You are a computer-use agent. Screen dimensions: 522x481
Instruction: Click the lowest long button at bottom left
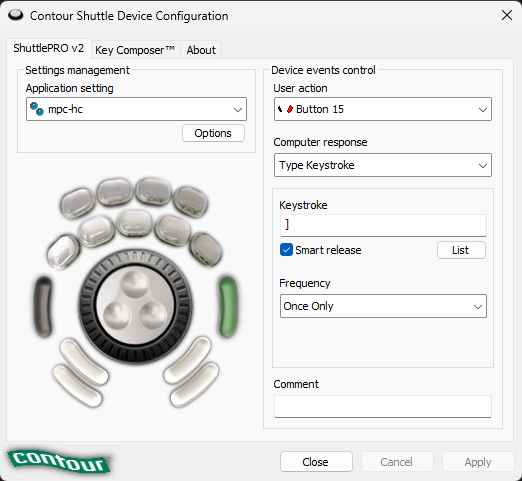77,386
